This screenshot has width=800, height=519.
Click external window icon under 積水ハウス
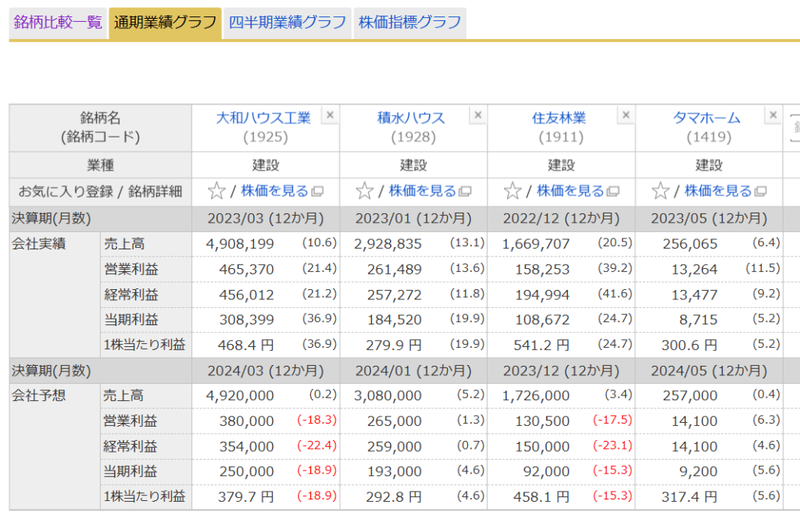(x=465, y=192)
